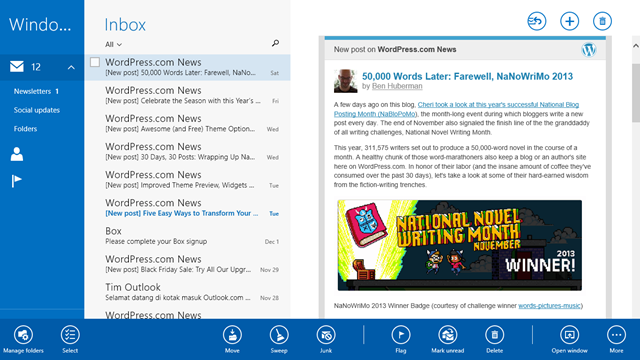
Task: Open the People icon in sidebar
Action: pyautogui.click(x=17, y=154)
